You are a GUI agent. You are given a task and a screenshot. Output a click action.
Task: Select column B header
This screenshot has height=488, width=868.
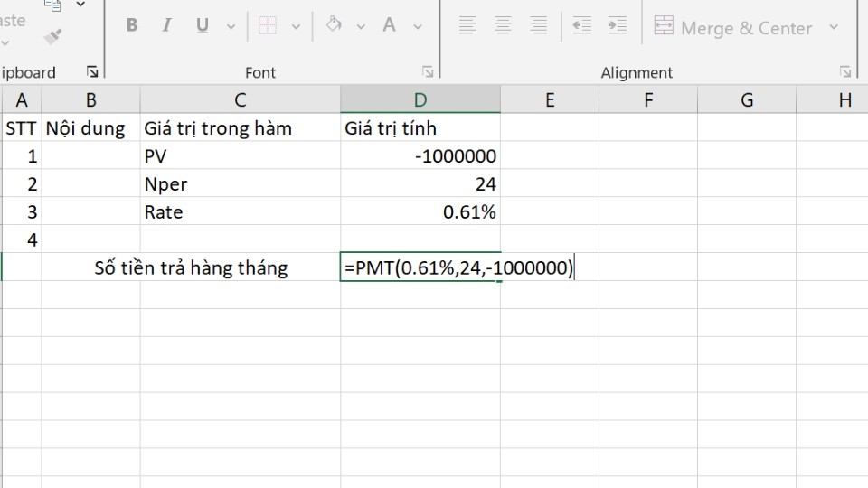tap(90, 100)
